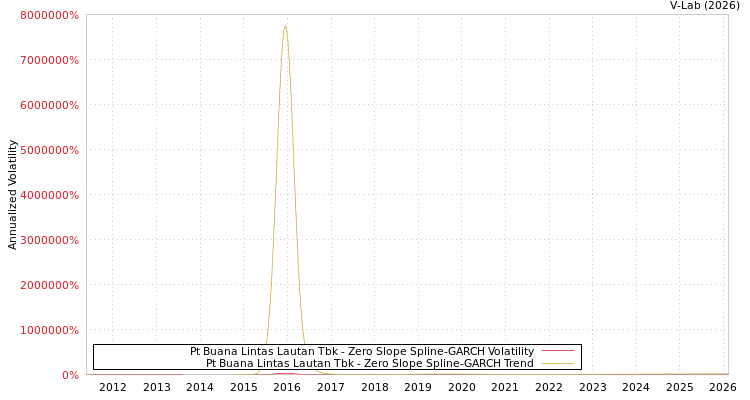Select the 4000000% y-axis label
The width and height of the screenshot is (750, 400).
49,195
